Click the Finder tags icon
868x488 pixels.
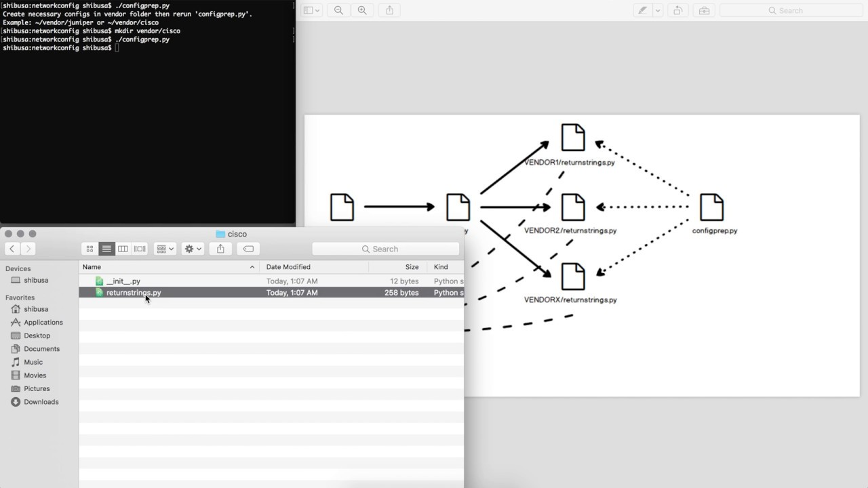248,249
